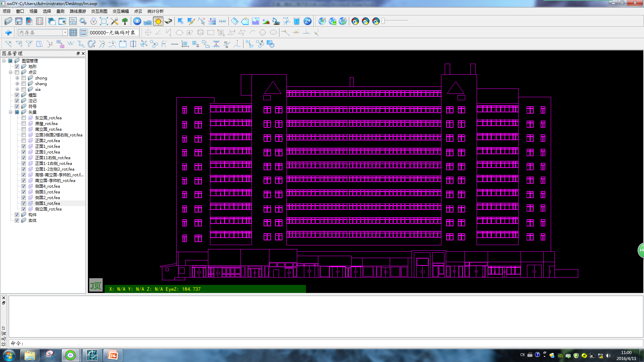Click the play route roaming button

(355, 21)
